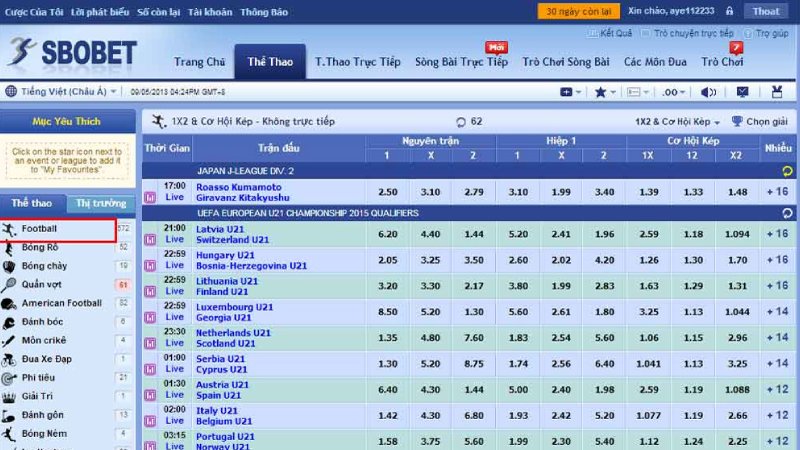Open live stream icon for Roasso Kumamoto match

point(150,197)
